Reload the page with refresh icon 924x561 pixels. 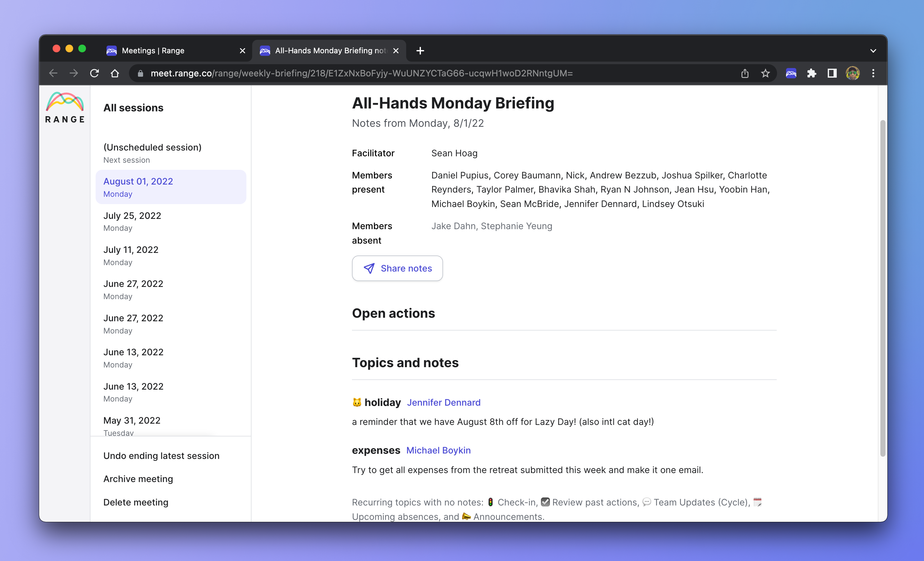95,73
